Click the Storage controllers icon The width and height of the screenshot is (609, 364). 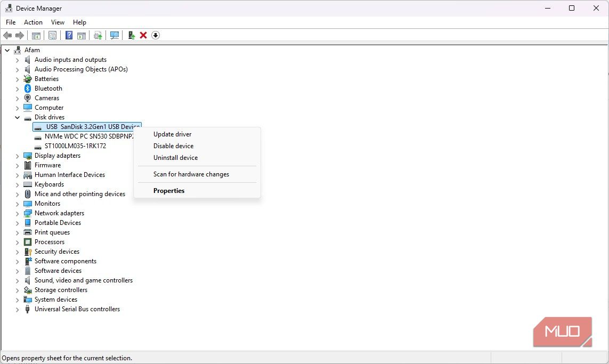pyautogui.click(x=28, y=290)
